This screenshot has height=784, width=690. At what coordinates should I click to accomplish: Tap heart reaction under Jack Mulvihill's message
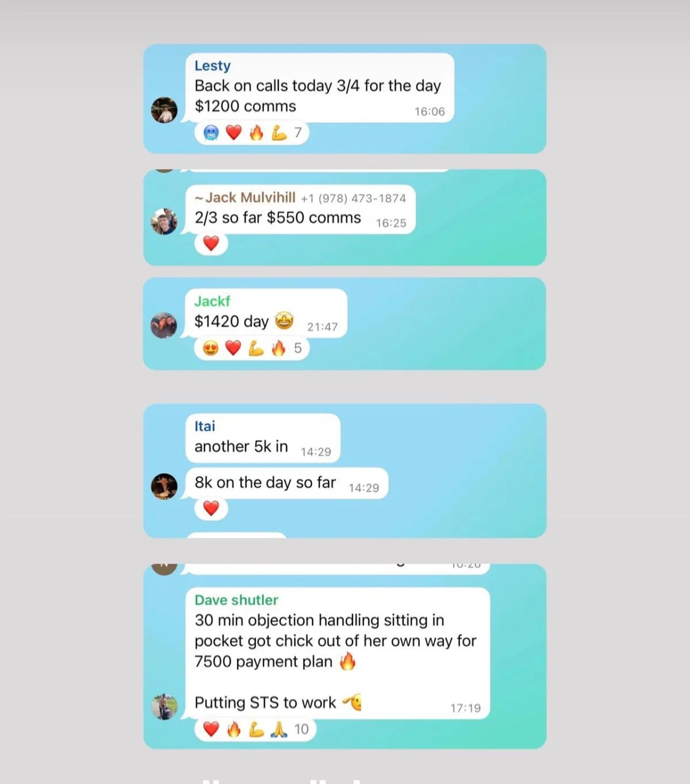point(211,243)
